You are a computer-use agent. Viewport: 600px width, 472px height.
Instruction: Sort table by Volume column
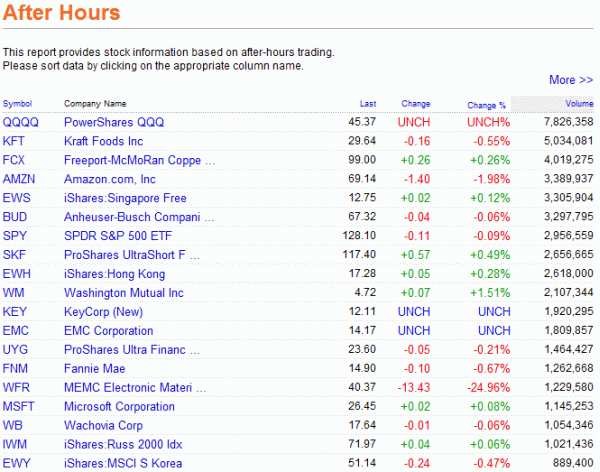tap(579, 104)
